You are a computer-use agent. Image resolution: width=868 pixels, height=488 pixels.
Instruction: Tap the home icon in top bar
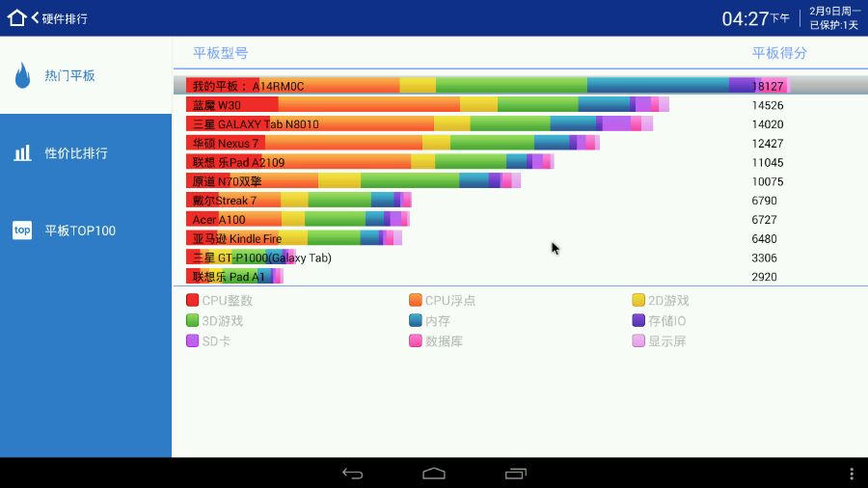point(16,18)
